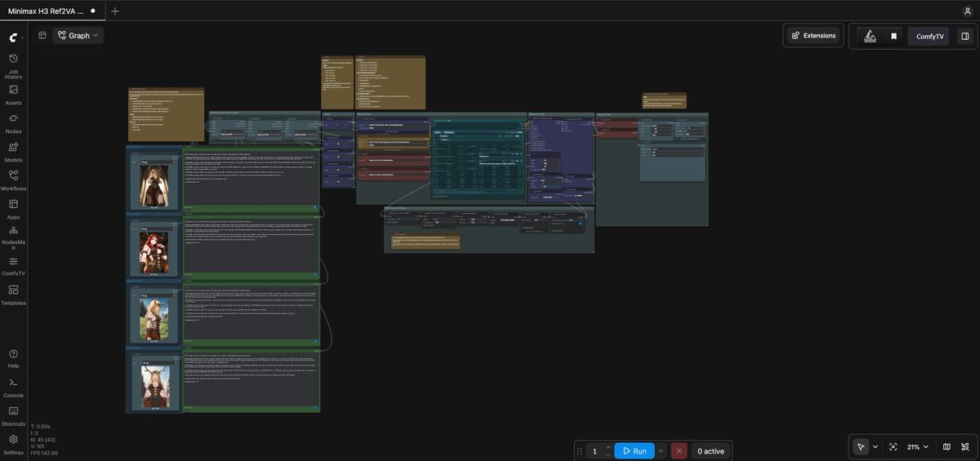980x461 pixels.
Task: Open the Apps sidebar panel
Action: [x=14, y=209]
